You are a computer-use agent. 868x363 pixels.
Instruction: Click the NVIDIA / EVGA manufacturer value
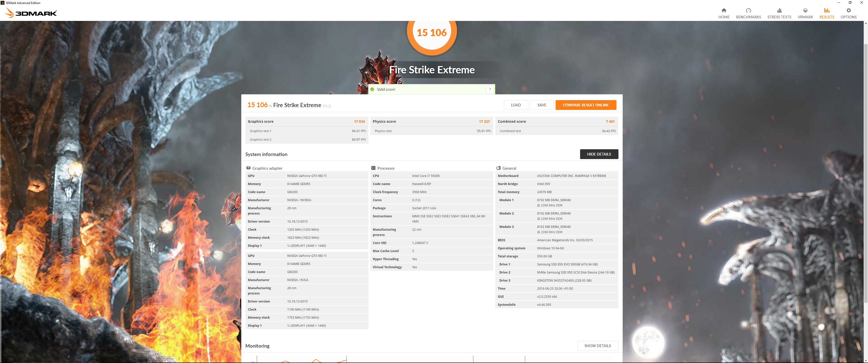tap(297, 280)
